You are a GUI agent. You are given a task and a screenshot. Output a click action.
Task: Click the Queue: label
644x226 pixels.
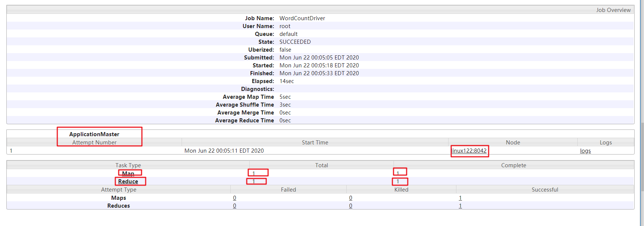click(264, 34)
